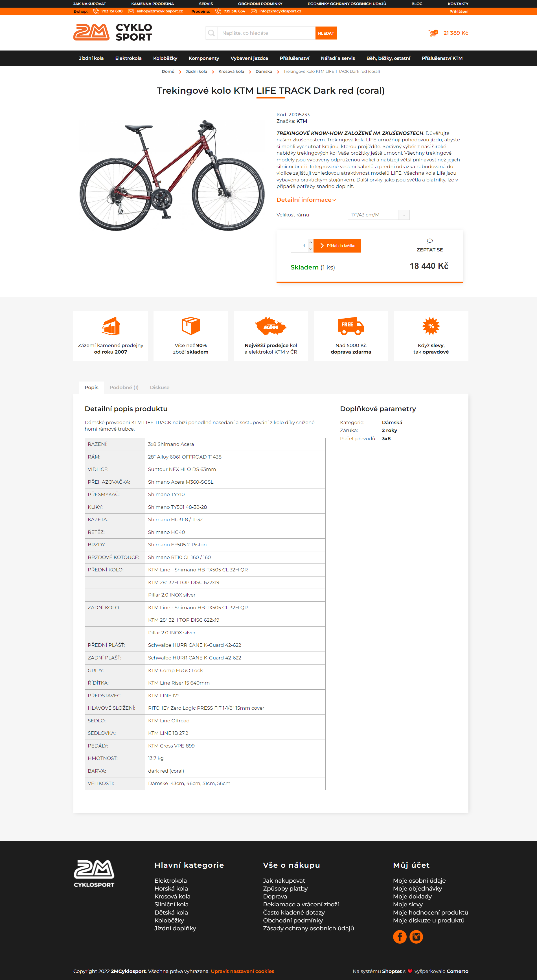
Task: Open the Instagram page icon
Action: pos(416,937)
